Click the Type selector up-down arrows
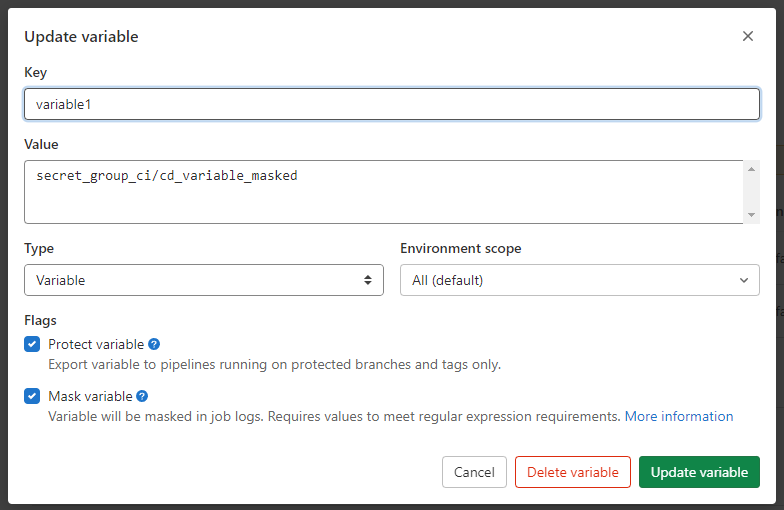 pos(368,280)
